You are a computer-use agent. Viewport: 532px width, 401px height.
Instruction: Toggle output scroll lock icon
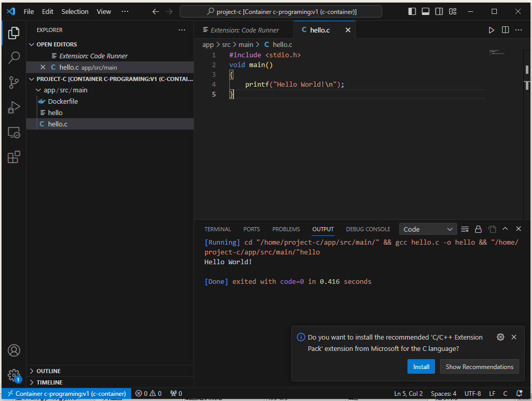478,229
